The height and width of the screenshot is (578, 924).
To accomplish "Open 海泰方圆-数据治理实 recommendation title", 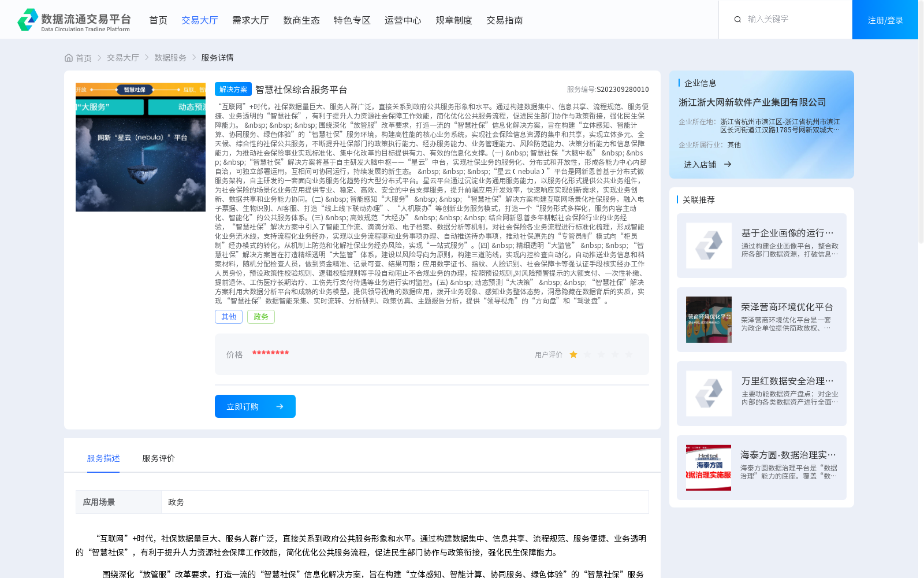I will point(788,455).
